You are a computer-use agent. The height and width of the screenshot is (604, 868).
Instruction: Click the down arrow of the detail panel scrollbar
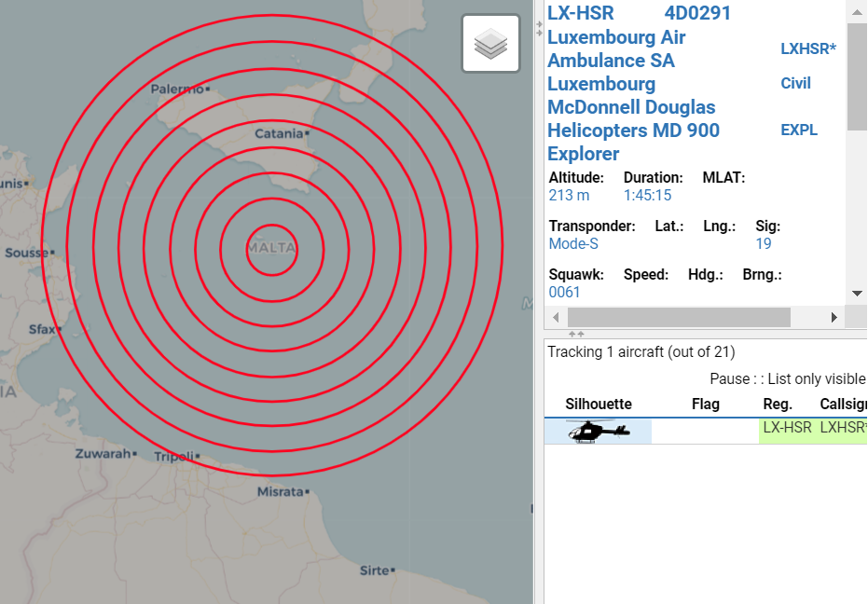[x=857, y=292]
